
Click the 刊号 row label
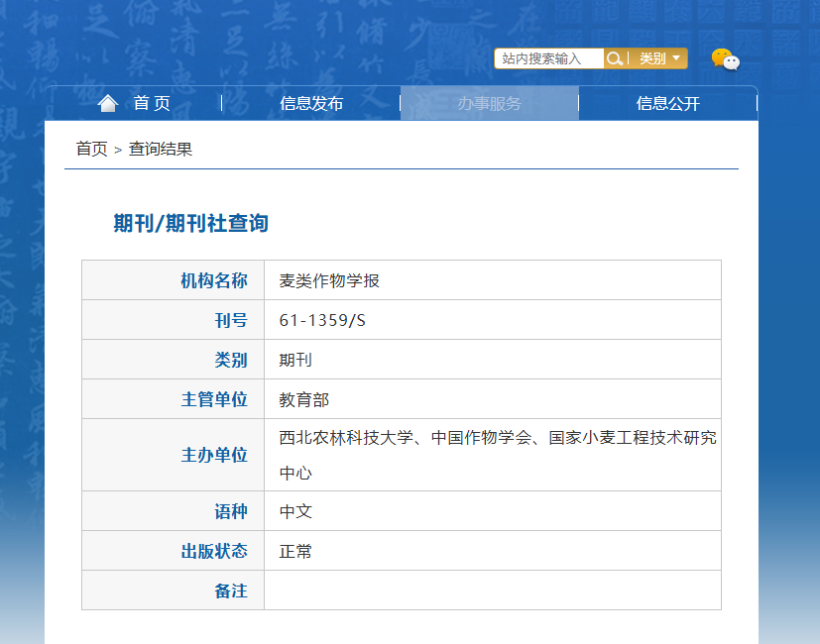point(231,320)
